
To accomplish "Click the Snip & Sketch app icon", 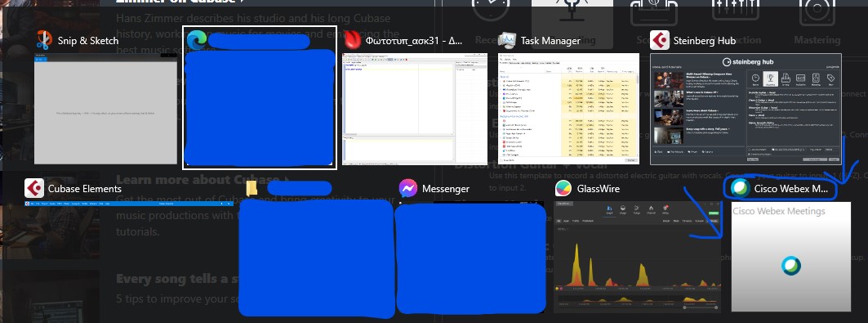I will (x=44, y=40).
